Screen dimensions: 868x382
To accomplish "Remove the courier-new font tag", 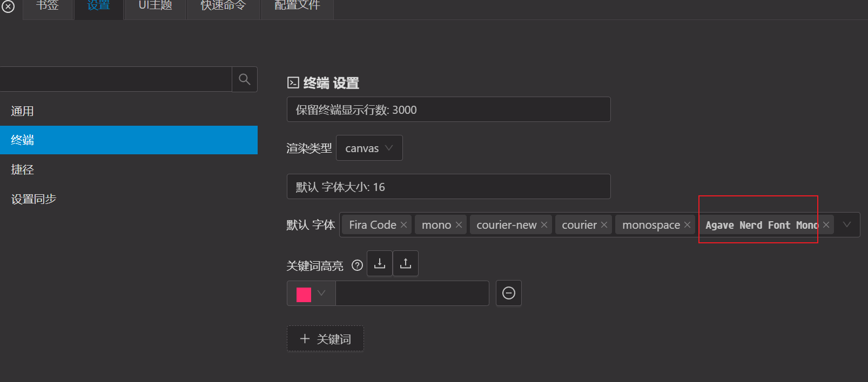I will click(544, 225).
